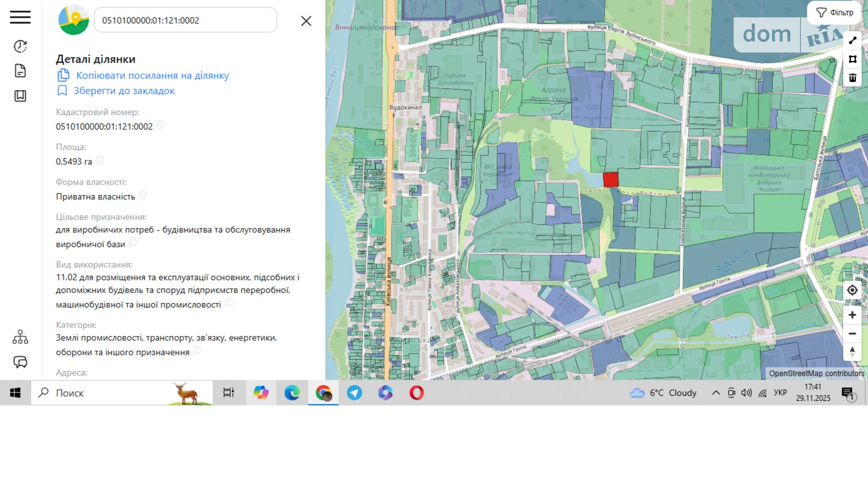This screenshot has width=868, height=488.
Task: Click the trash icon to delete measurements
Action: (x=853, y=78)
